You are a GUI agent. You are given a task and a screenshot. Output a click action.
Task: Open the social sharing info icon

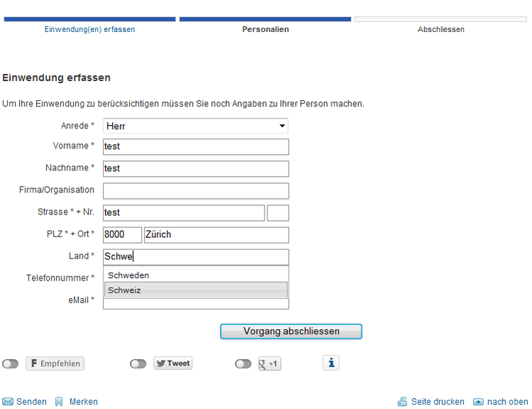[331, 363]
